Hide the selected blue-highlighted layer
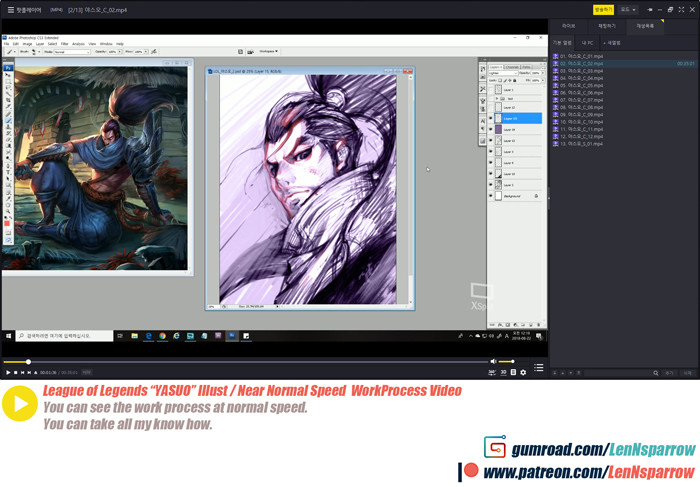 pyautogui.click(x=491, y=118)
